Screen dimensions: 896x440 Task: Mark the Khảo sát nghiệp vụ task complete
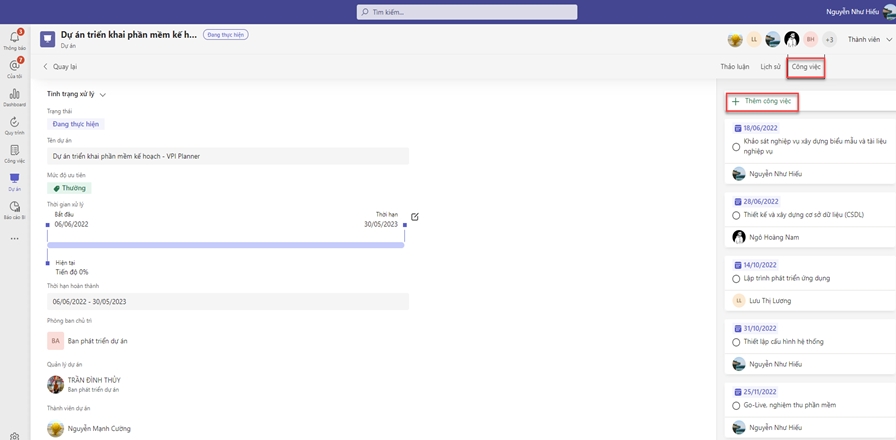click(x=736, y=147)
